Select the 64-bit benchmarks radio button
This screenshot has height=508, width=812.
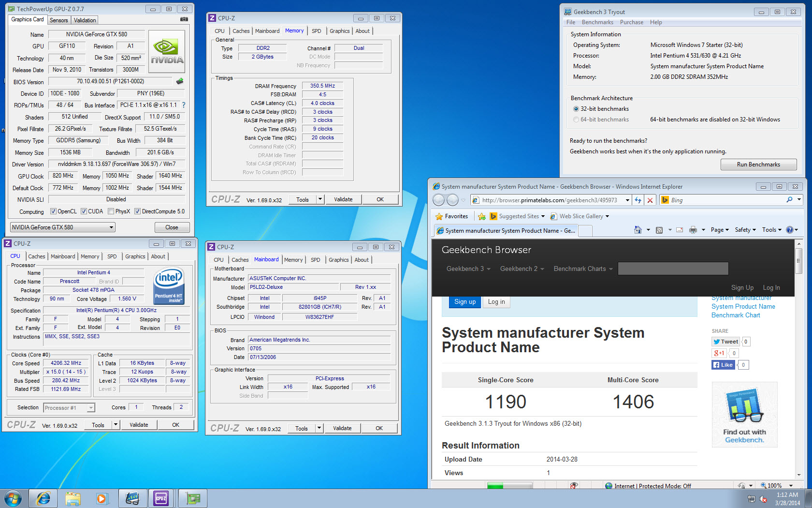tap(576, 120)
